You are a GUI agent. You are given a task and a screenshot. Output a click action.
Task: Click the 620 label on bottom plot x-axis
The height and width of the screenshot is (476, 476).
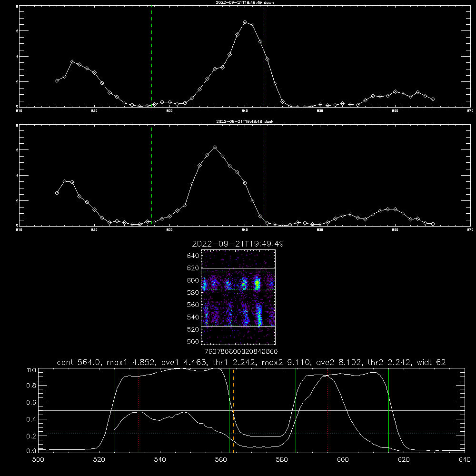[404, 460]
